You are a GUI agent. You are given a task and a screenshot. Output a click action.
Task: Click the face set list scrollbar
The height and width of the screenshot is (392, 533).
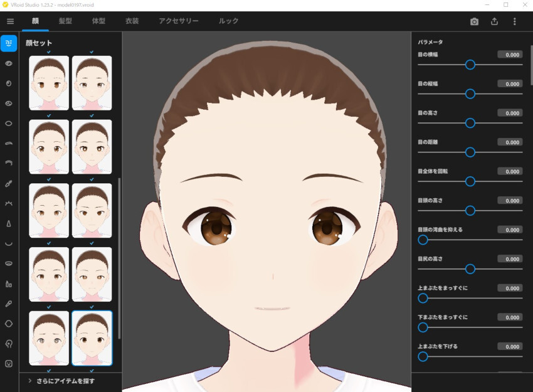click(119, 257)
